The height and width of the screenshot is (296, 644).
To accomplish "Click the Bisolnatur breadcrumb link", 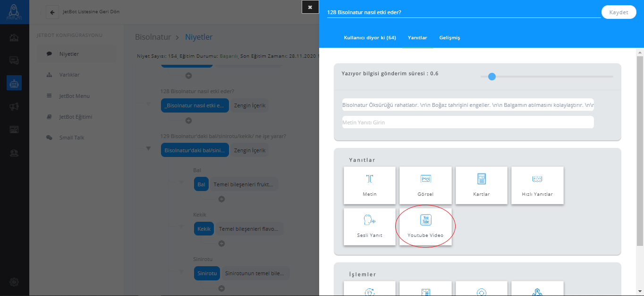I will click(152, 37).
